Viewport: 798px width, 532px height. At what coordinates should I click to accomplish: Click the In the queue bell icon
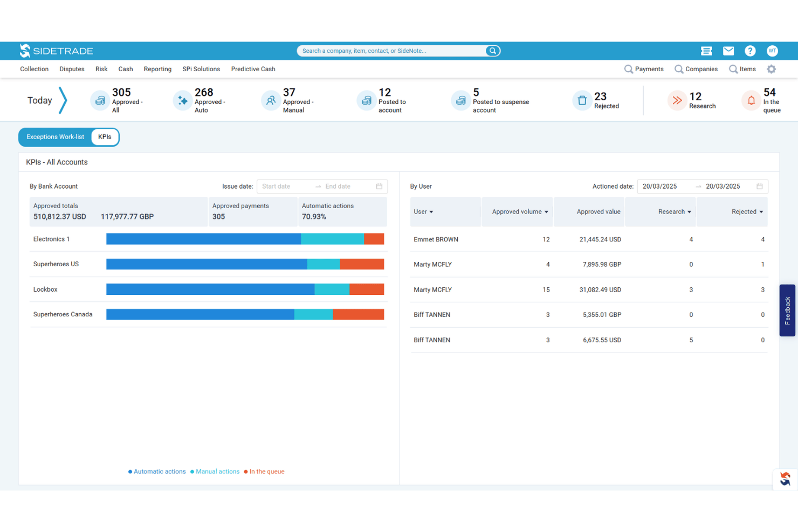751,101
